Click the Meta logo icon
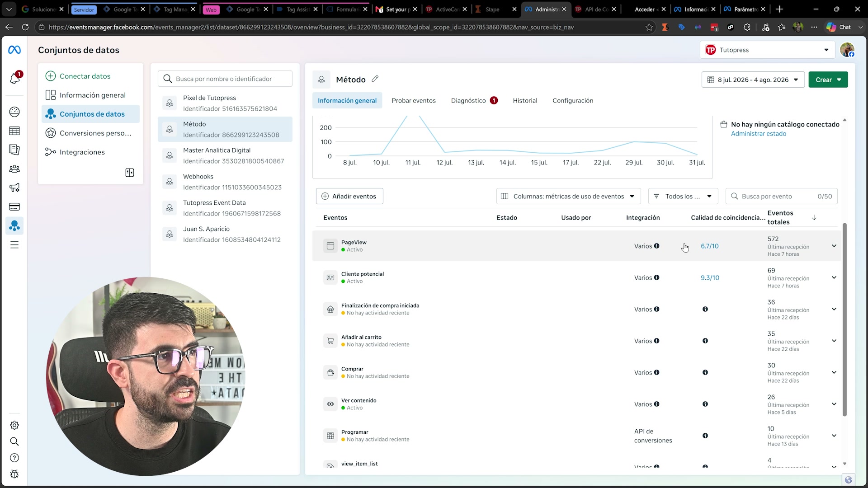The image size is (868, 488). tap(14, 50)
